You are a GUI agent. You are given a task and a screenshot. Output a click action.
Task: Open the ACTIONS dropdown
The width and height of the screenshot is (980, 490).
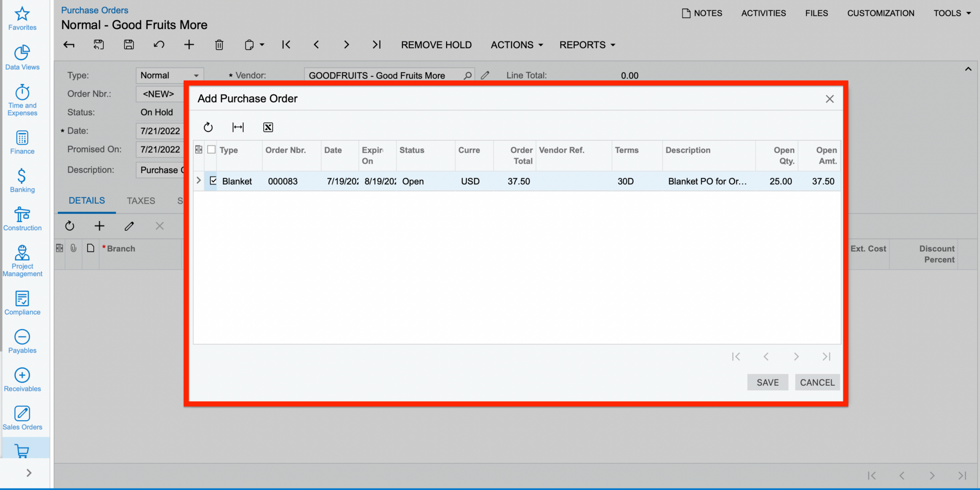(516, 45)
